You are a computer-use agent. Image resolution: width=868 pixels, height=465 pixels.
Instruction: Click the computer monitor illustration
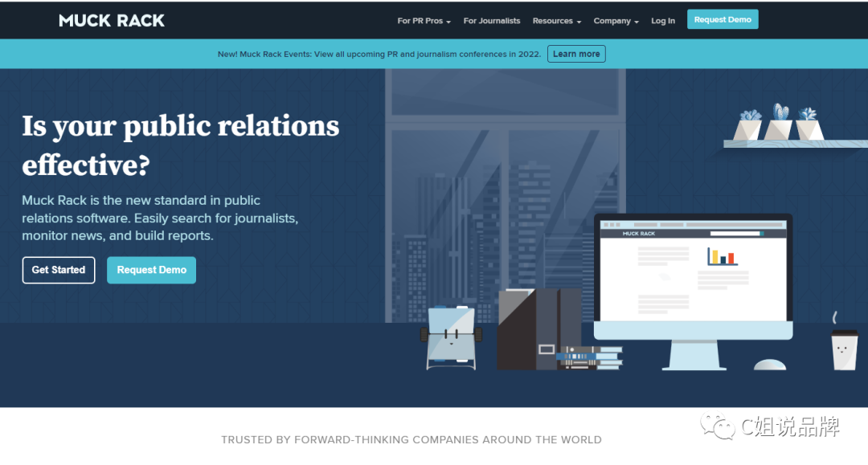click(x=693, y=292)
